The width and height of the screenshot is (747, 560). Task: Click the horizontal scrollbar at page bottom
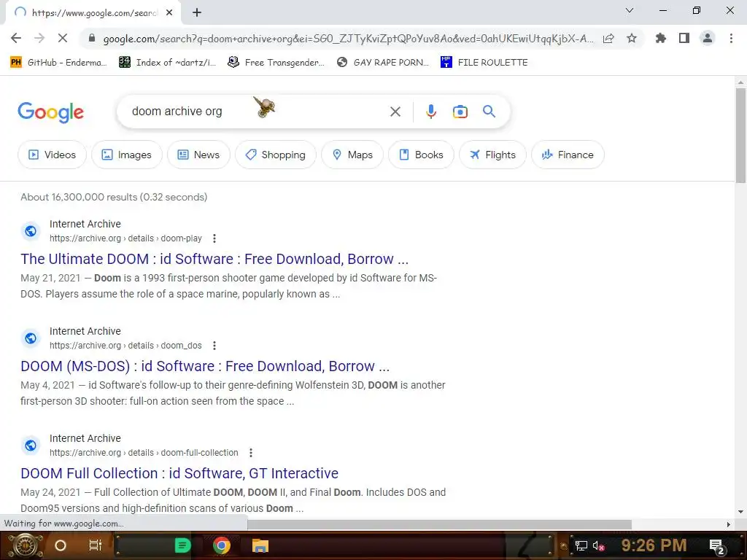[x=439, y=524]
